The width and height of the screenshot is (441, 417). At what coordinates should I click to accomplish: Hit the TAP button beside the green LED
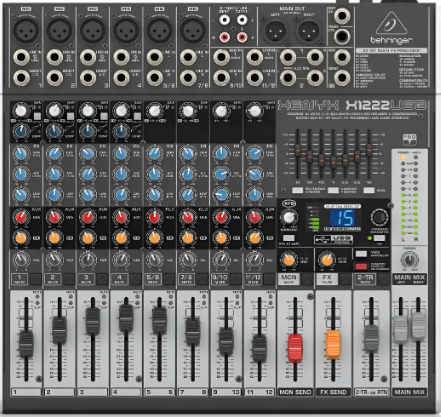click(379, 238)
